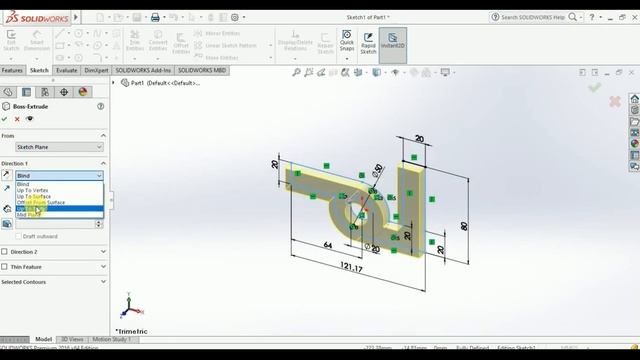Switch to the Evaluate tab
640x360 pixels.
67,70
